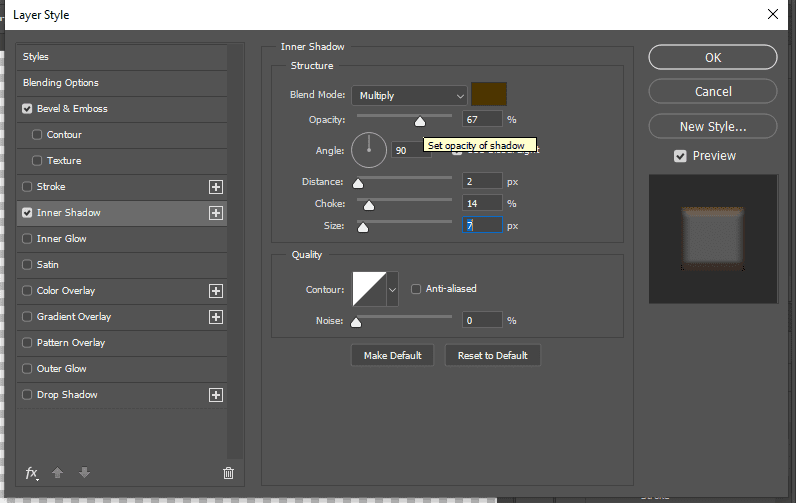Image resolution: width=796 pixels, height=503 pixels.
Task: Click the Distance slider handle
Action: click(358, 183)
